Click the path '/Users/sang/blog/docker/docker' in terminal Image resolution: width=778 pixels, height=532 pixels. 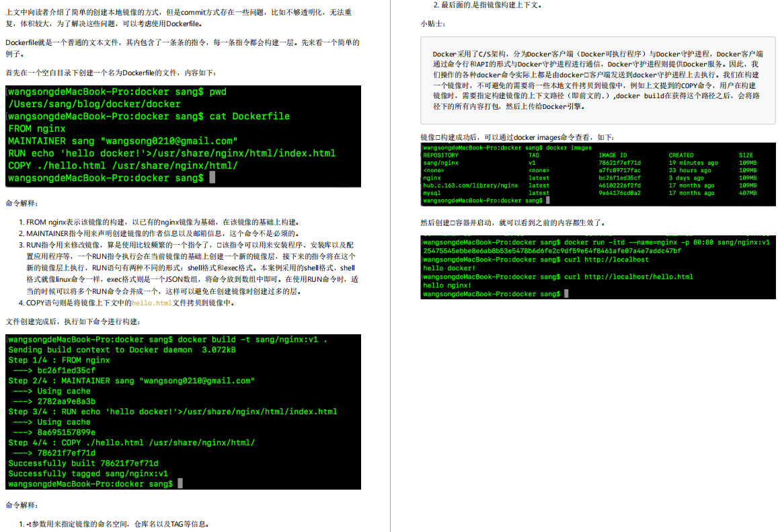(x=94, y=104)
